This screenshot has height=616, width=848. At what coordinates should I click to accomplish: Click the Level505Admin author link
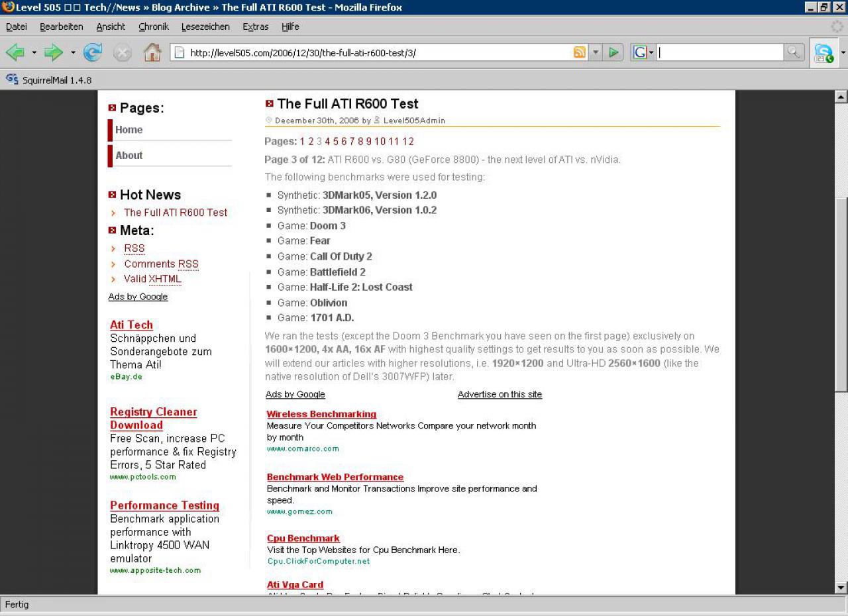[x=414, y=121]
